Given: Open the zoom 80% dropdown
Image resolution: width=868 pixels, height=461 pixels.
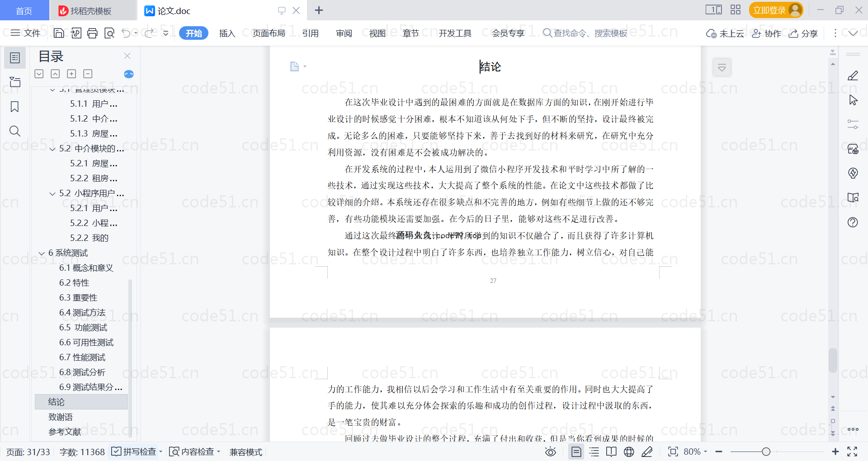Looking at the screenshot, I should click(695, 452).
